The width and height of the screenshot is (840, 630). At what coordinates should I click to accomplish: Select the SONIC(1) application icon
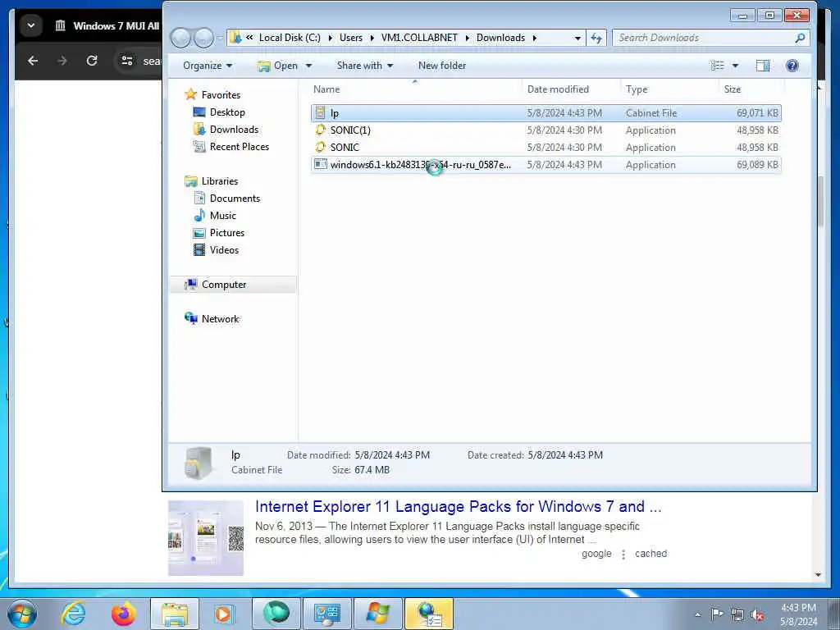coord(321,130)
